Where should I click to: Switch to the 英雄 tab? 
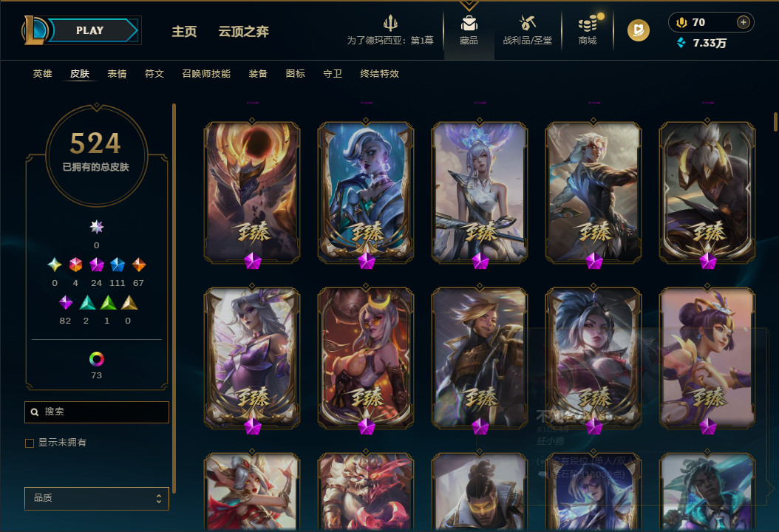coord(42,73)
